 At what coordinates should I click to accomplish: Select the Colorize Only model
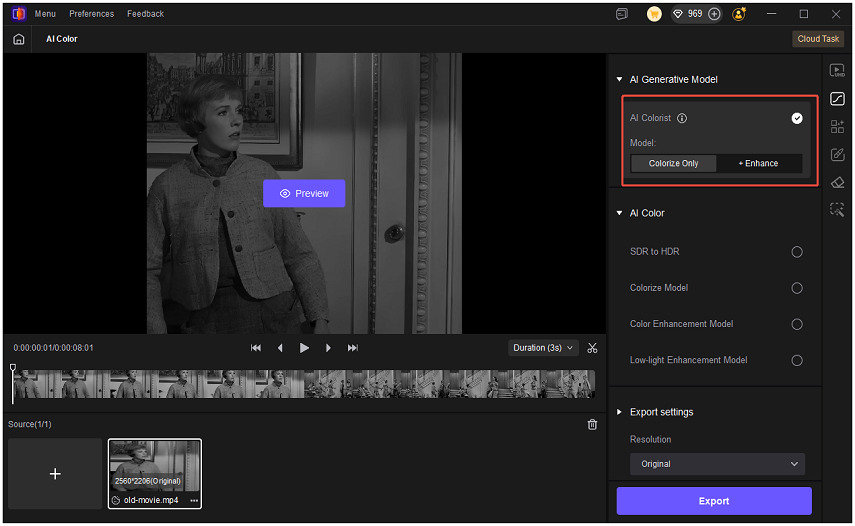(x=673, y=164)
